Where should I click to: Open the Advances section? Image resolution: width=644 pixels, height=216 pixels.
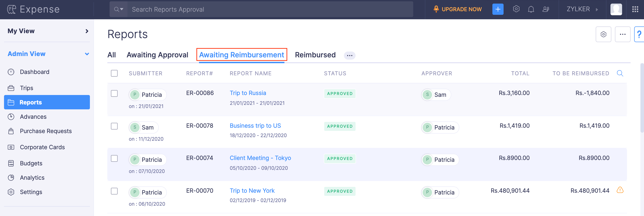point(33,117)
